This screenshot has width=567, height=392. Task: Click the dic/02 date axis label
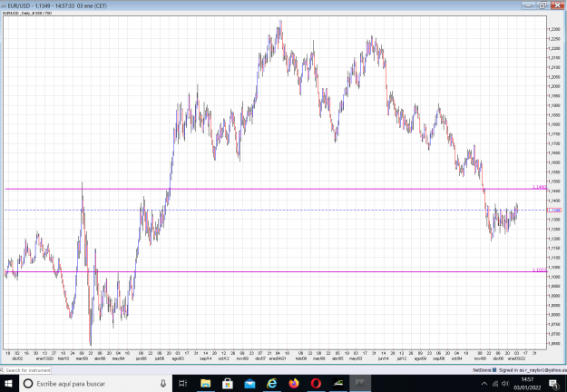point(17,358)
